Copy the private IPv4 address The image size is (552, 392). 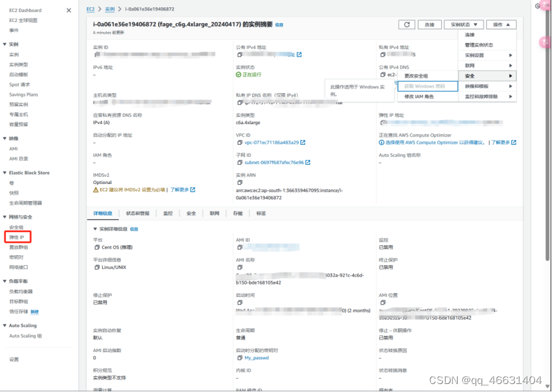point(383,54)
